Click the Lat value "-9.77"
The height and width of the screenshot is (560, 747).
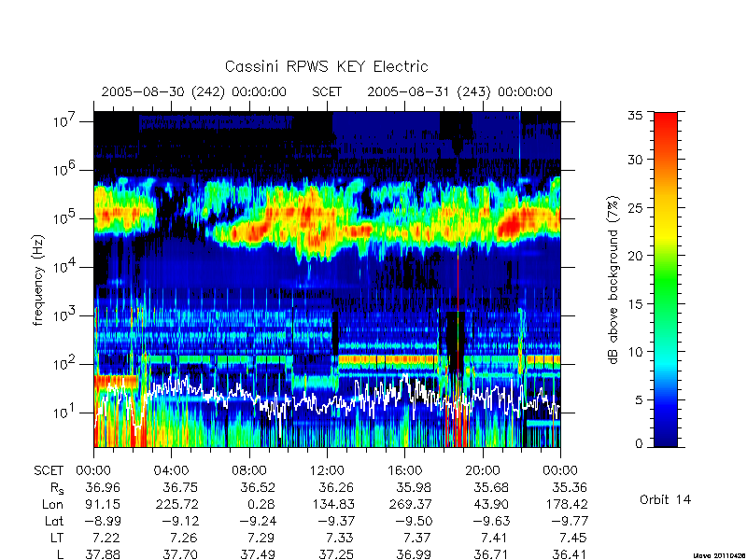coord(570,522)
